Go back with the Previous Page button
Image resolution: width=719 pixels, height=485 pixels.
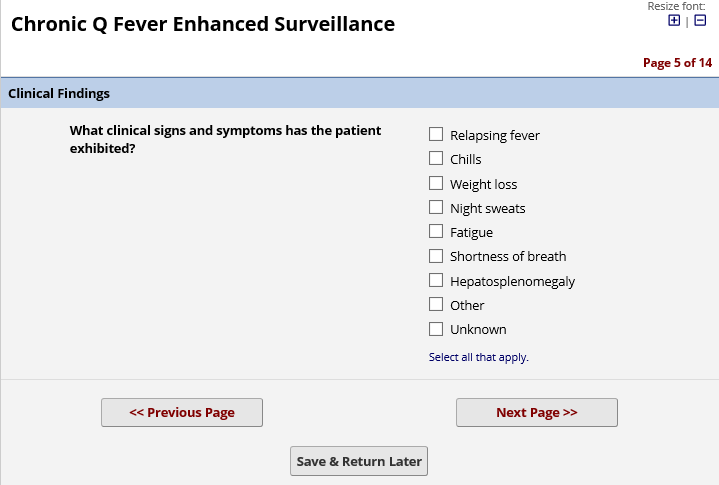point(182,412)
